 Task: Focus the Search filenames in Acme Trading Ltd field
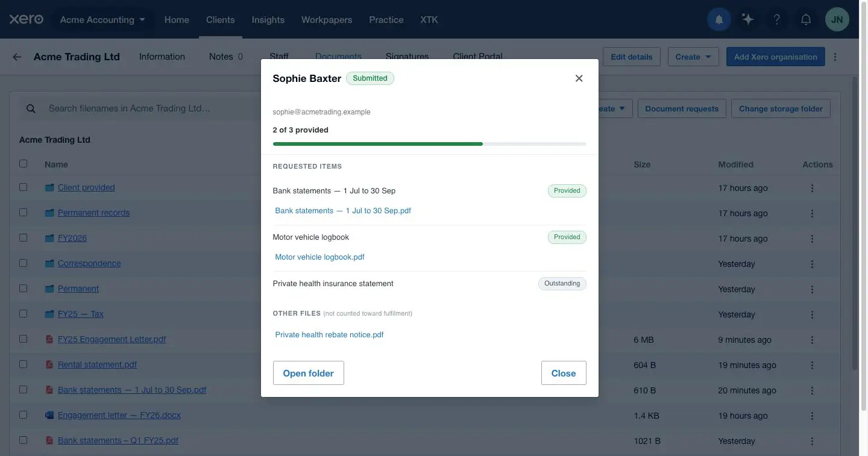(x=139, y=108)
